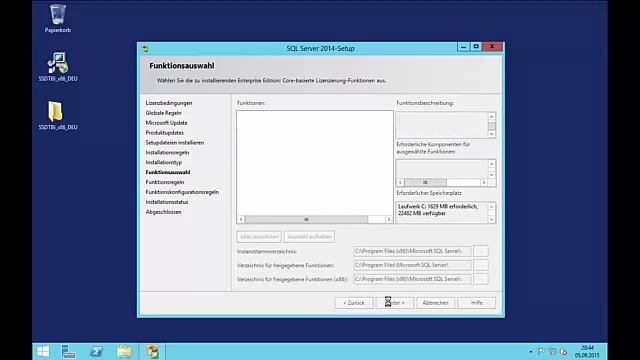Select the Produktupdates step
Viewport: 640px width, 360px height.
click(x=165, y=133)
